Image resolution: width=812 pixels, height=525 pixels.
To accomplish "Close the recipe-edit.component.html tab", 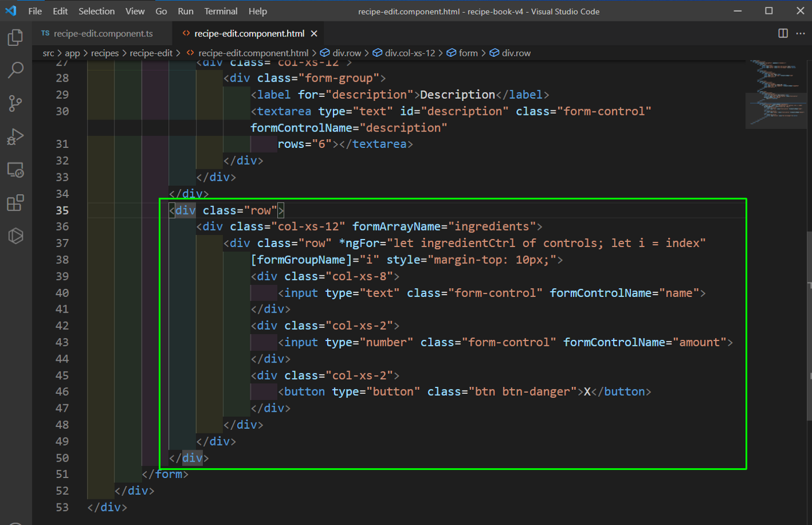I will (x=314, y=34).
